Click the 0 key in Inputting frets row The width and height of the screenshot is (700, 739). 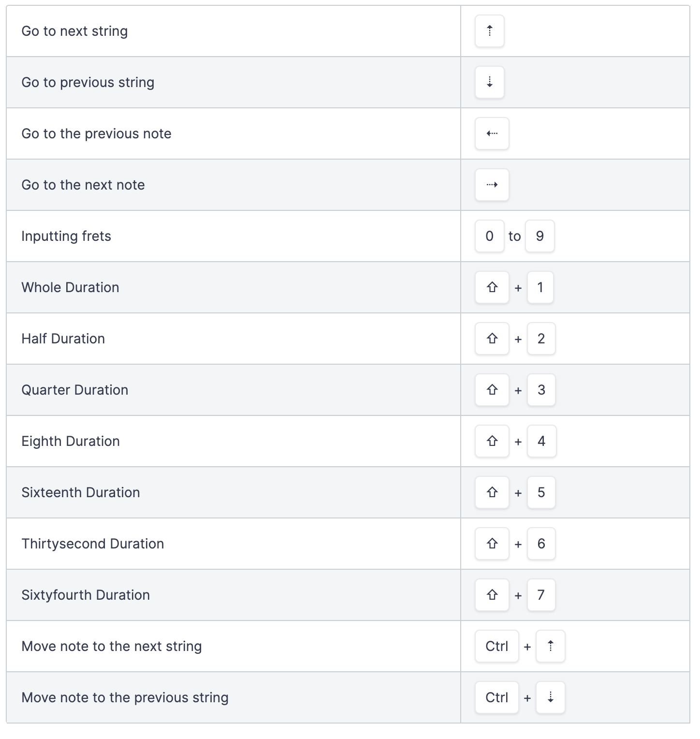click(489, 236)
